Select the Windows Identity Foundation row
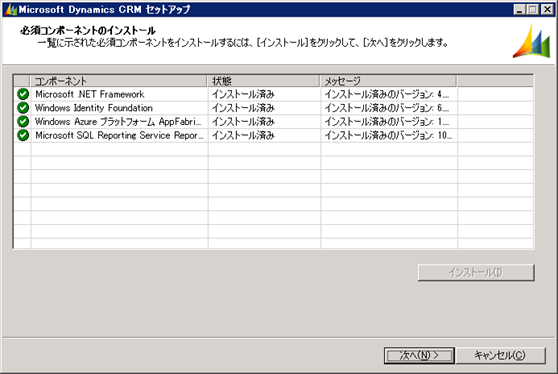The image size is (558, 374). coord(273,108)
